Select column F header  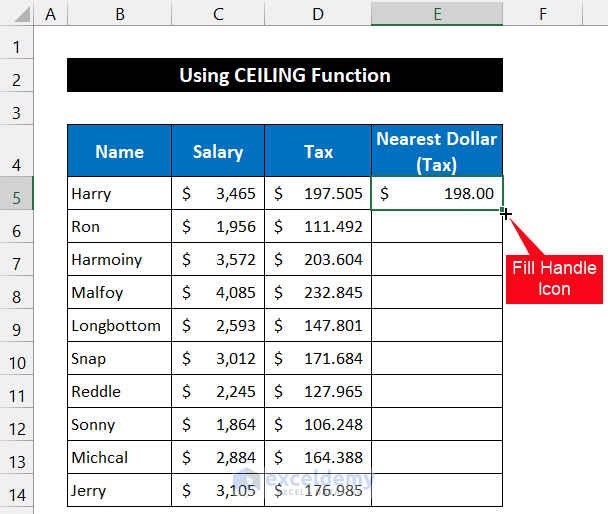tap(543, 14)
